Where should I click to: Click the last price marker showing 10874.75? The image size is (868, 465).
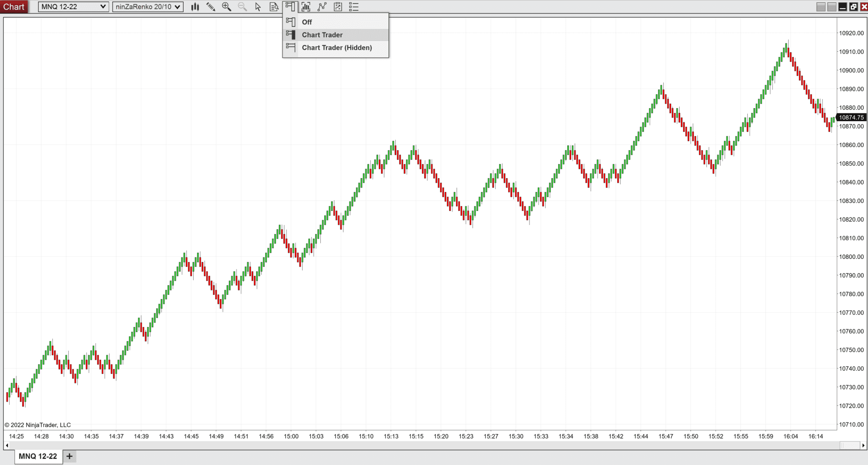852,117
